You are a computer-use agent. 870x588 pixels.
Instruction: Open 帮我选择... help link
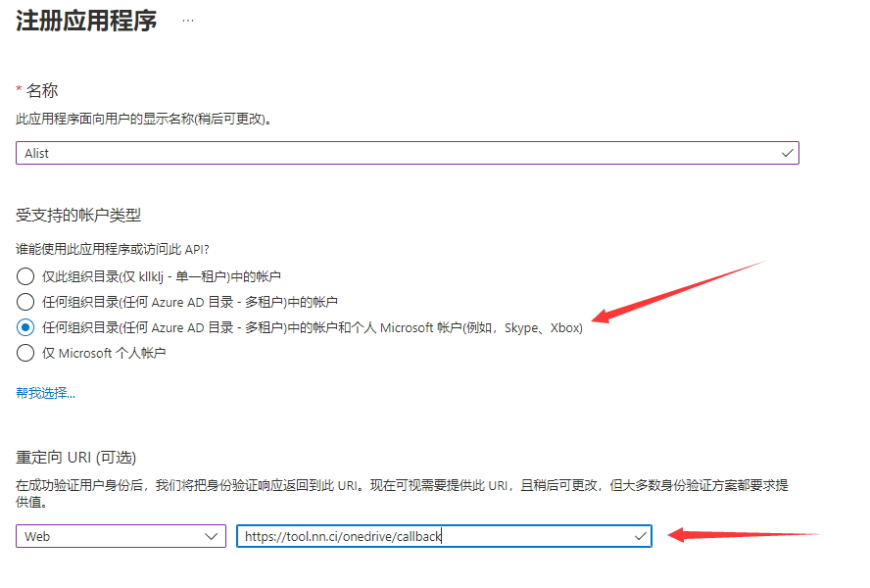[x=45, y=393]
